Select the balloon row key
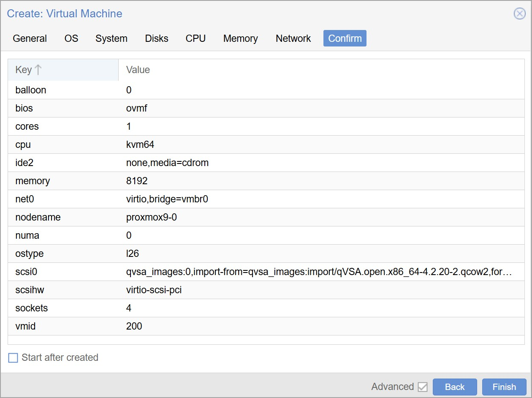Viewport: 532px width, 398px height. click(31, 90)
